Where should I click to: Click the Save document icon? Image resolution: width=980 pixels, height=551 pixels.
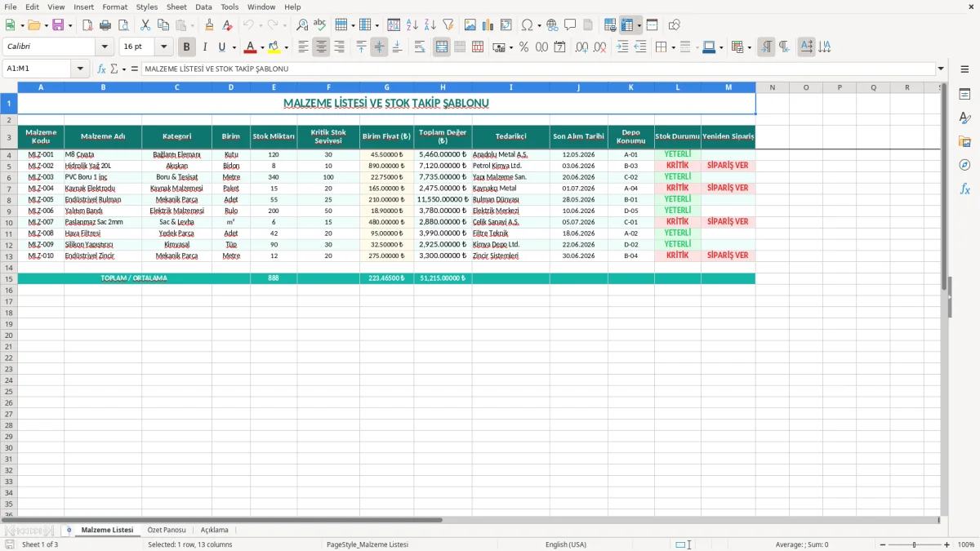click(x=58, y=25)
